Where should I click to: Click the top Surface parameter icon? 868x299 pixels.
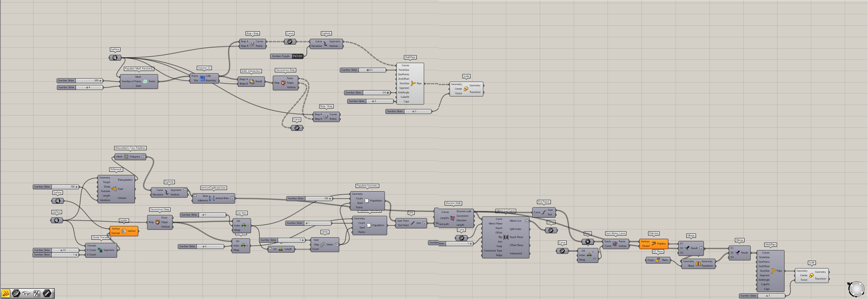[x=115, y=58]
